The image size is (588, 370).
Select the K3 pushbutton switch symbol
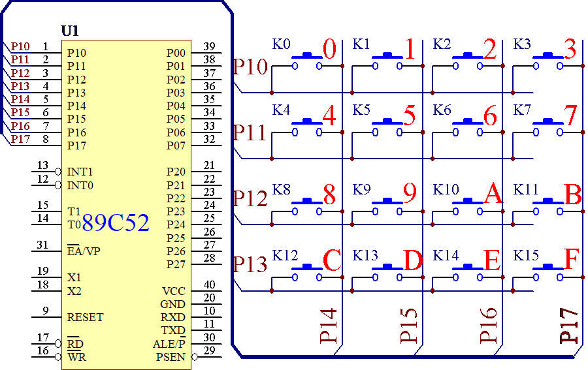(548, 61)
